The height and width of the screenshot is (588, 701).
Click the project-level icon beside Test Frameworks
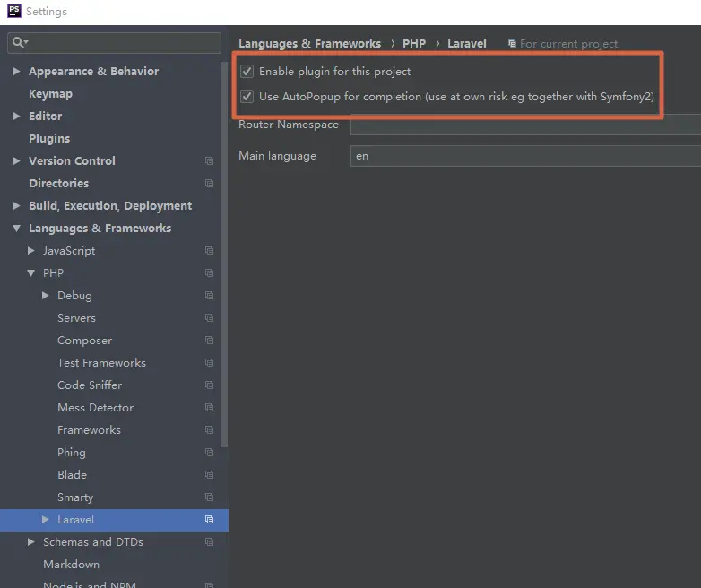[x=209, y=363]
